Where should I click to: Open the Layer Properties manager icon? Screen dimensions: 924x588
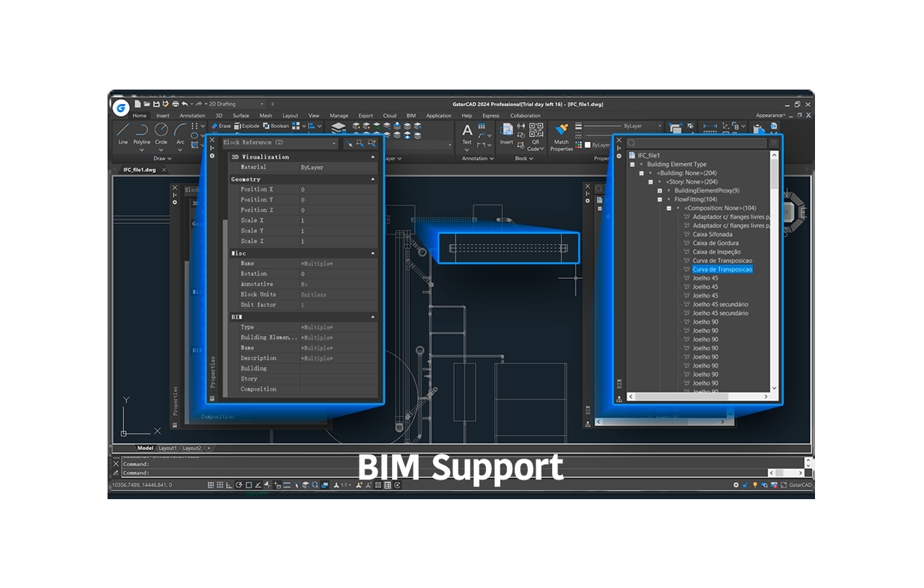tap(339, 129)
